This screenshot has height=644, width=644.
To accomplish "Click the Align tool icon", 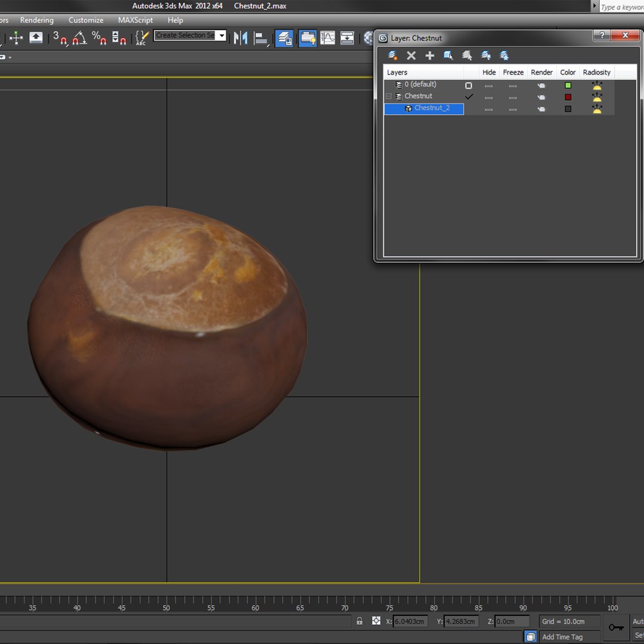I will click(261, 38).
